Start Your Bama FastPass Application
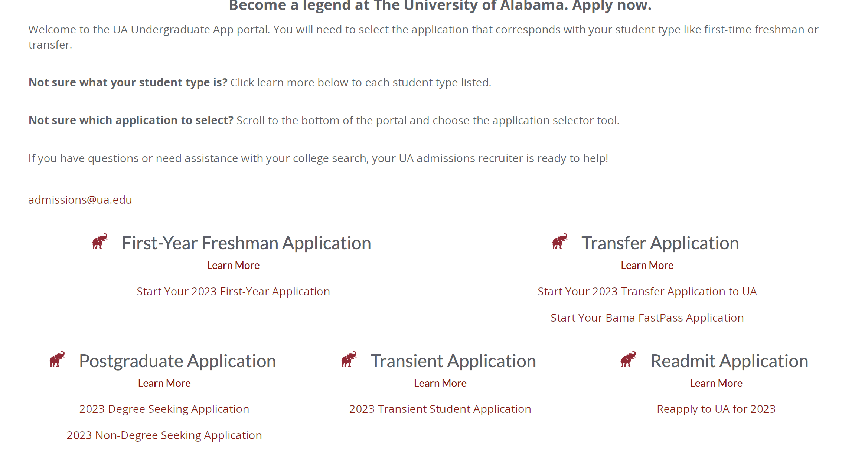Screen dimensions: 868x454 (x=647, y=318)
